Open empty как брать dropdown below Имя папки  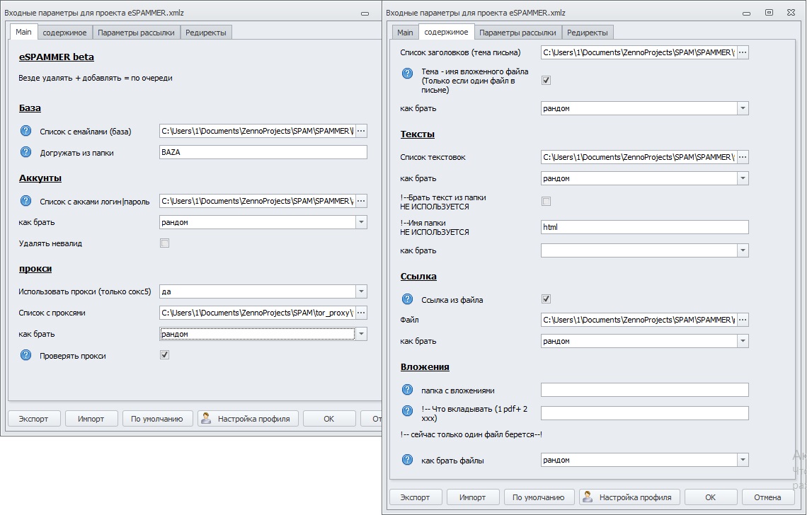743,250
